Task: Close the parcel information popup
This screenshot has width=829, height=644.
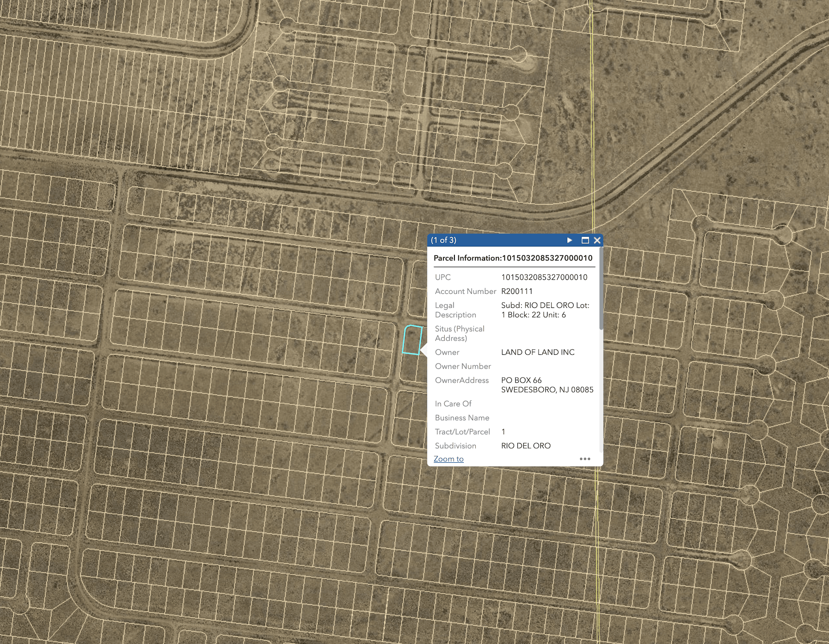Action: pyautogui.click(x=597, y=240)
